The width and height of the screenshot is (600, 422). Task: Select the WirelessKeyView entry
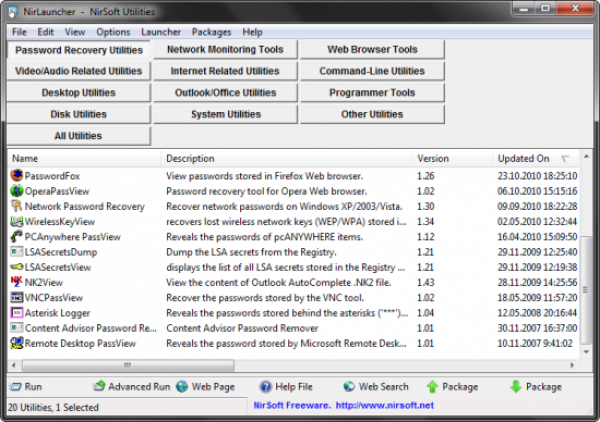click(60, 222)
